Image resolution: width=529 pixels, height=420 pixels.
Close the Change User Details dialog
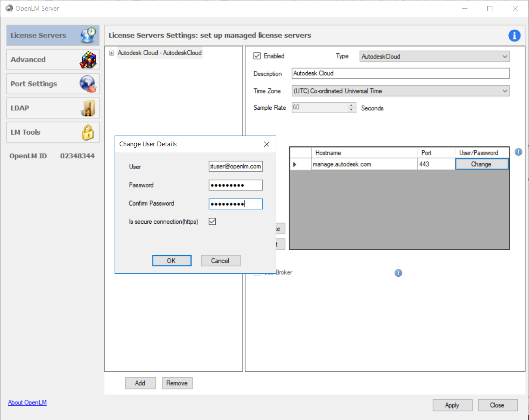(x=267, y=144)
